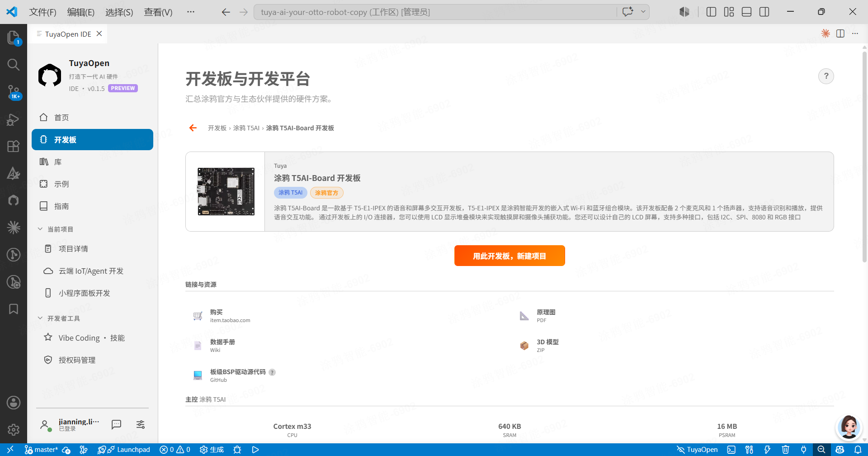Click 用此开发板，新建项目 button
The height and width of the screenshot is (456, 868).
click(509, 256)
